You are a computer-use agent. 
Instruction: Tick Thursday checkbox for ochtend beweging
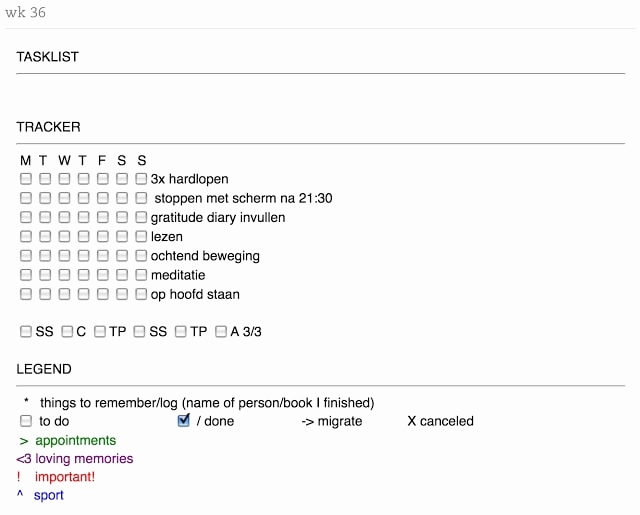(83, 255)
